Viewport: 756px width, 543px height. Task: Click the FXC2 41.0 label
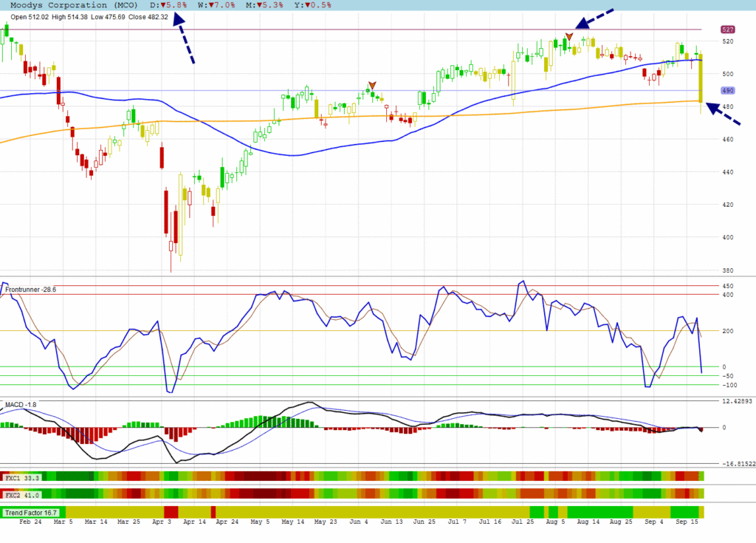[22, 496]
